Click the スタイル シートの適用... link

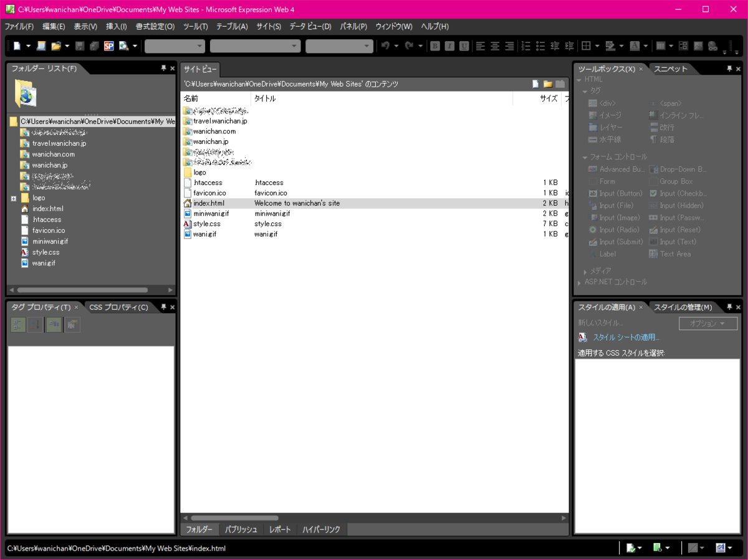pos(626,337)
